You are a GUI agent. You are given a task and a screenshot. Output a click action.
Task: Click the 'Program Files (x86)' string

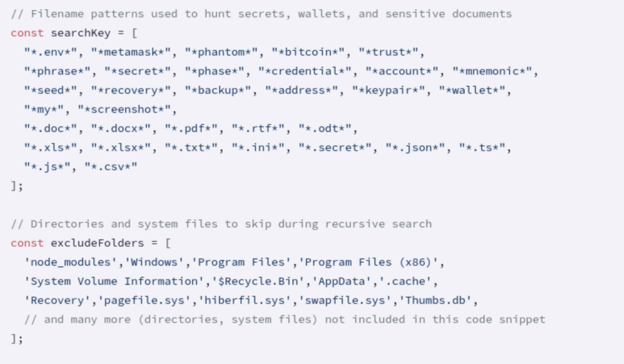coord(374,262)
